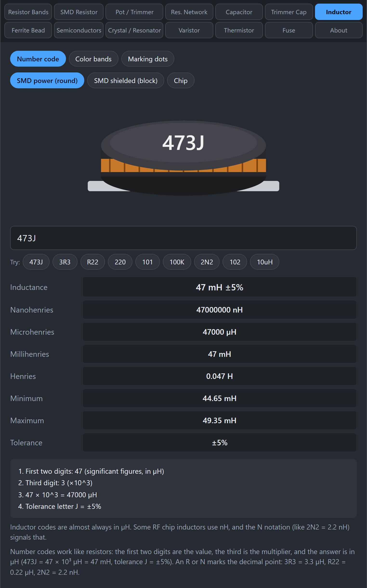Open the Semiconductors tab

click(x=79, y=30)
